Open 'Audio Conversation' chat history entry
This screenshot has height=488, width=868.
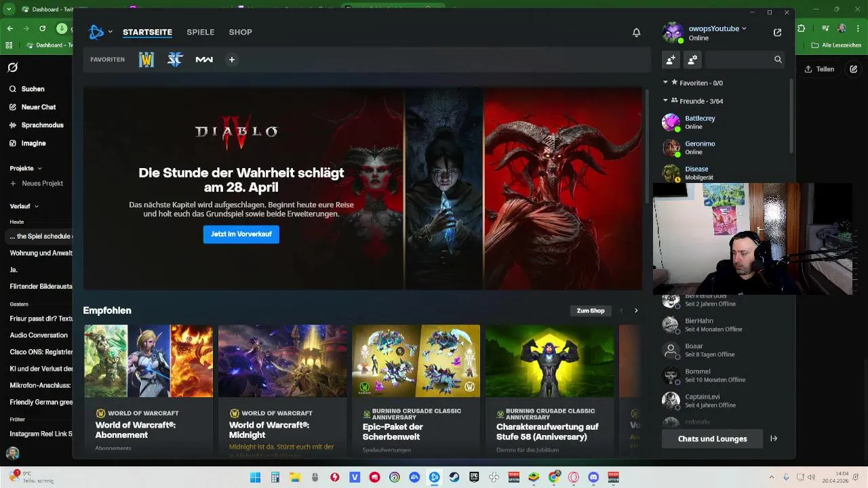(x=39, y=335)
